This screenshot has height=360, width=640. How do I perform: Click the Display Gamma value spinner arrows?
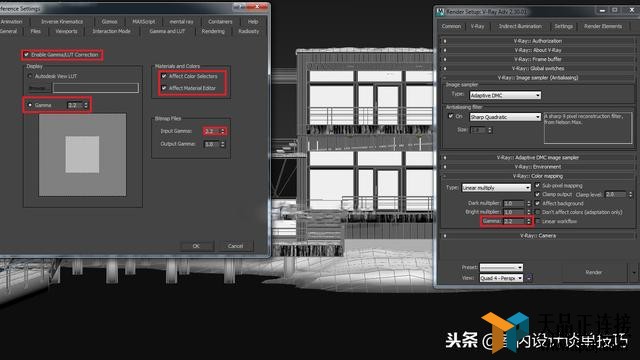click(86, 105)
